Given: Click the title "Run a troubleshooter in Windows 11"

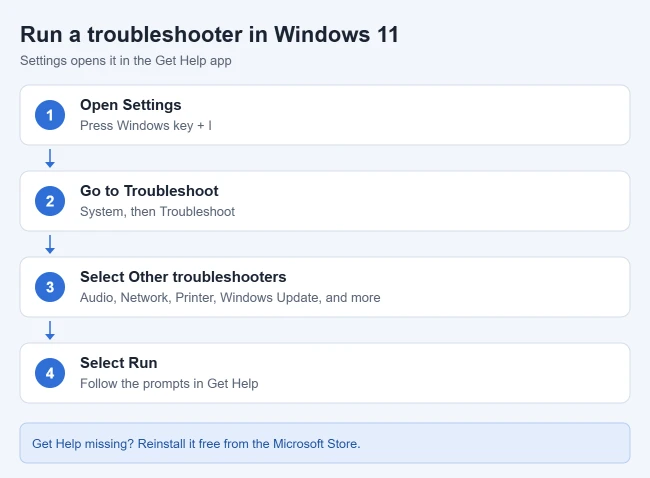Looking at the screenshot, I should point(209,34).
